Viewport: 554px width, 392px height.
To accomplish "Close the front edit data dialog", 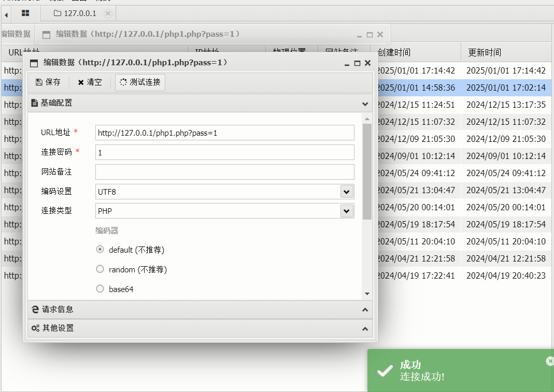I will (x=367, y=63).
